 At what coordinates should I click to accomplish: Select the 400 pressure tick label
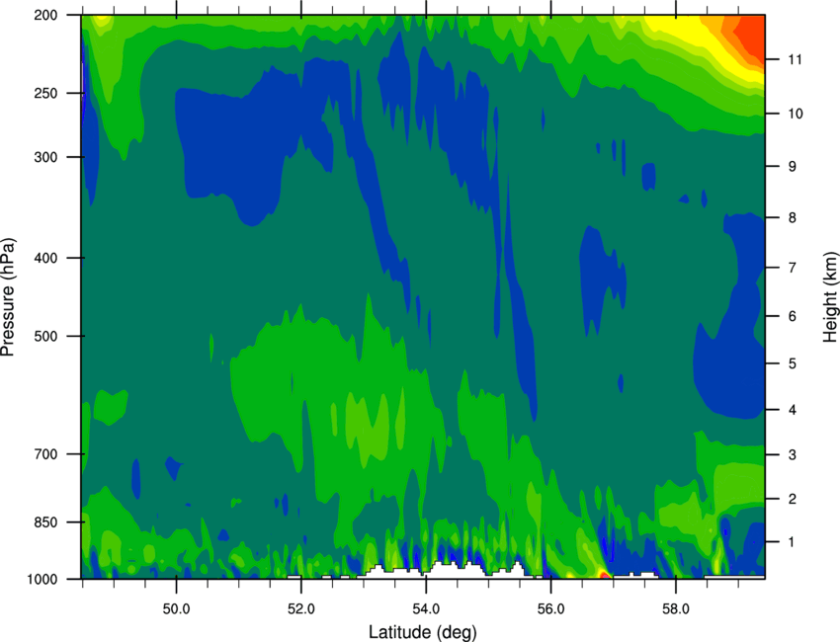tap(45, 258)
